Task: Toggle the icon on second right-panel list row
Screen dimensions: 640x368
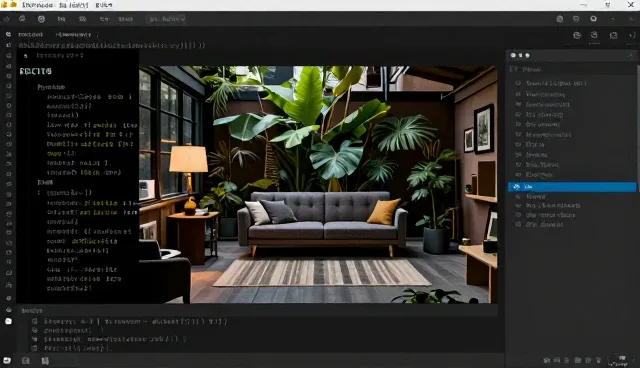Action: point(518,94)
